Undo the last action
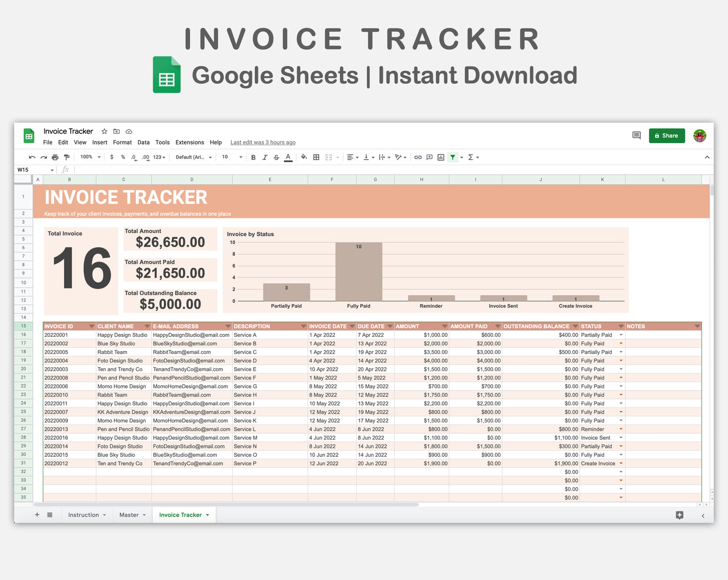 tap(32, 157)
